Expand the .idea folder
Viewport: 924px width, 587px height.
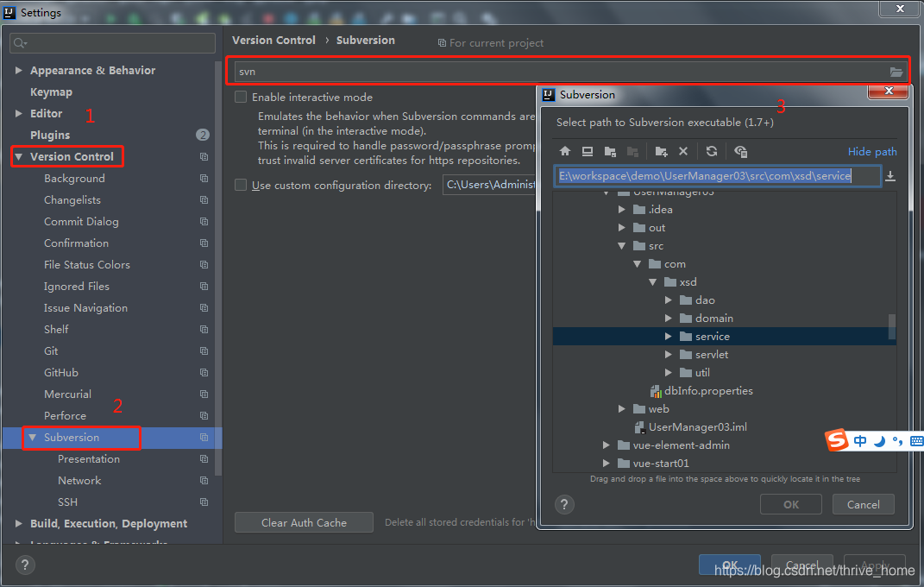(622, 209)
